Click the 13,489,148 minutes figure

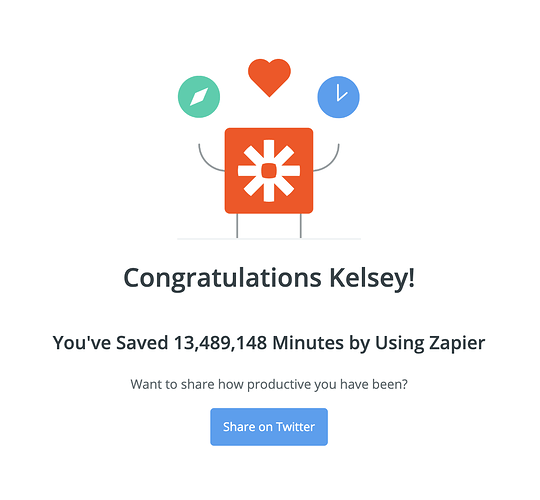click(x=220, y=343)
